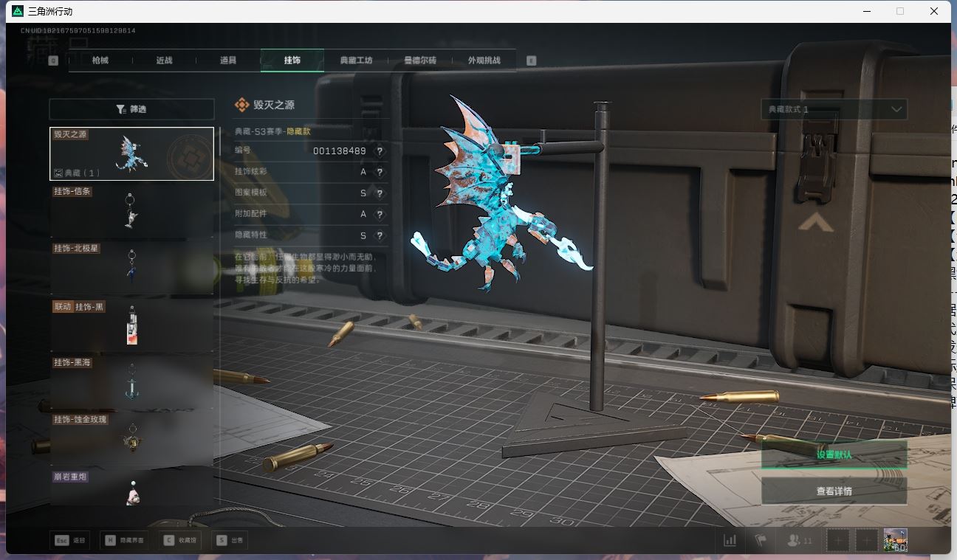957x560 pixels.
Task: Open the help icon for 图案模板
Action: pyautogui.click(x=380, y=193)
